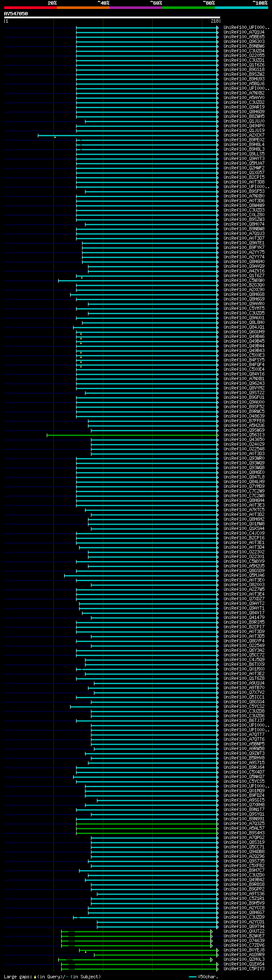Select label UniRef100_O22302
This screenshot has height=980, width=272.
click(x=244, y=552)
